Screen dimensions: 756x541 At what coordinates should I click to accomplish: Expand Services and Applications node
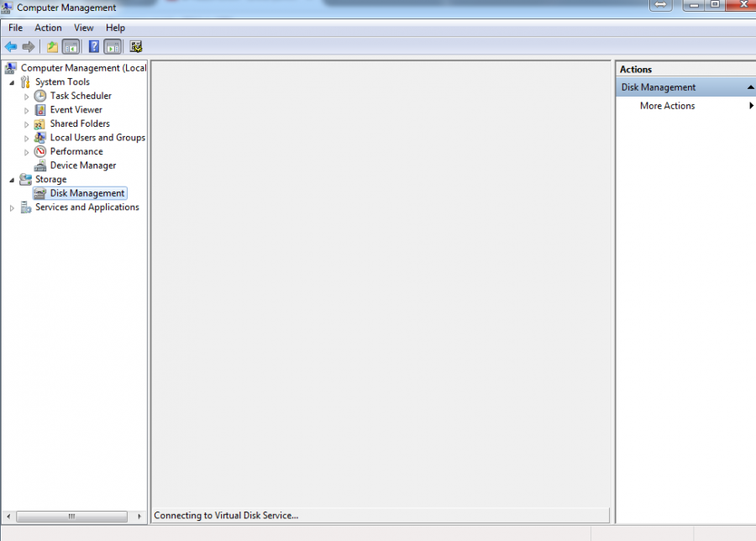12,207
